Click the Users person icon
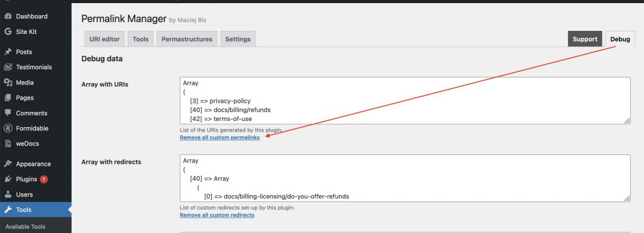The image size is (644, 233). click(8, 195)
